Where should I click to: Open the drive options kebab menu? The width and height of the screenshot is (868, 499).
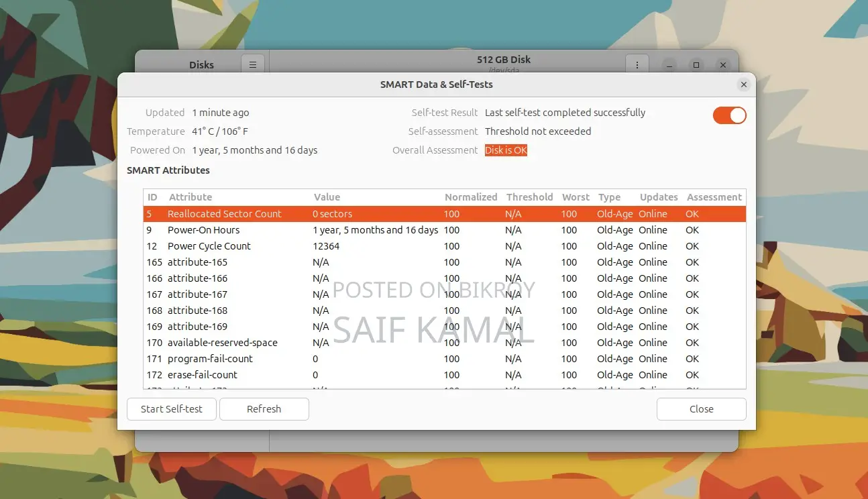[637, 65]
